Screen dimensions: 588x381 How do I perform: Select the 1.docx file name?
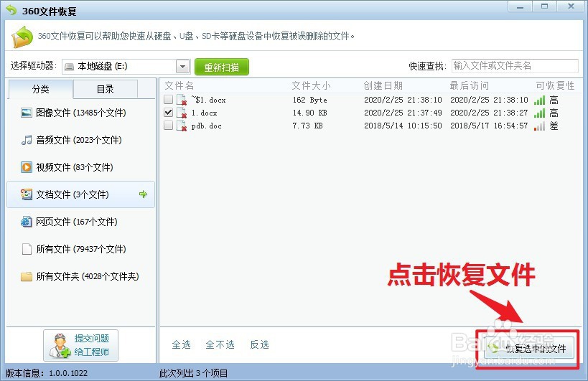coord(204,113)
